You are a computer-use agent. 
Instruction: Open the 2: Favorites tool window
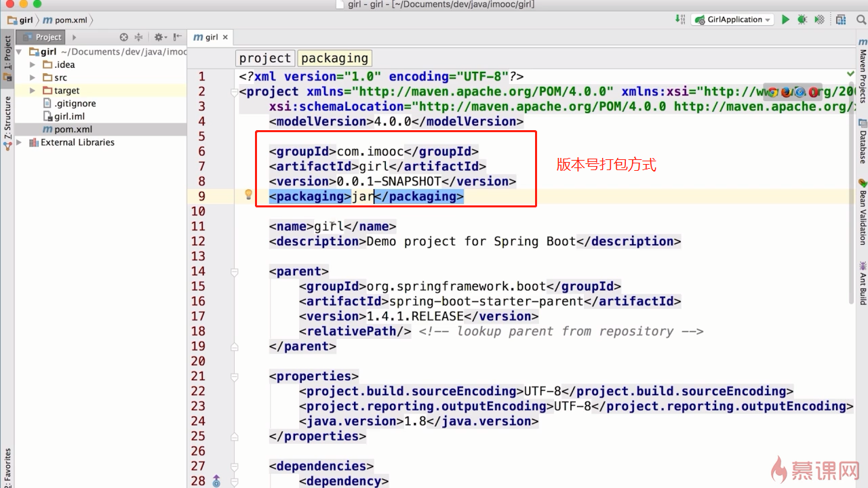[7, 468]
